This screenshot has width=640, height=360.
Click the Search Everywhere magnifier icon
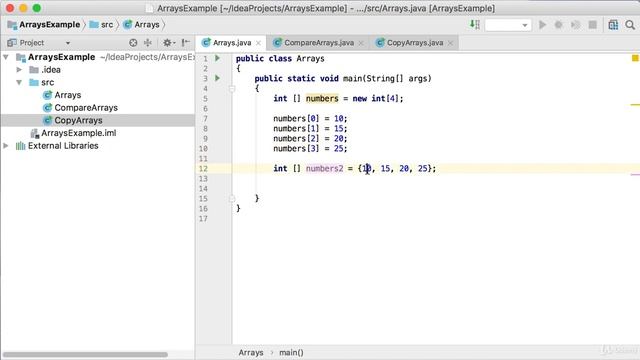(x=630, y=25)
